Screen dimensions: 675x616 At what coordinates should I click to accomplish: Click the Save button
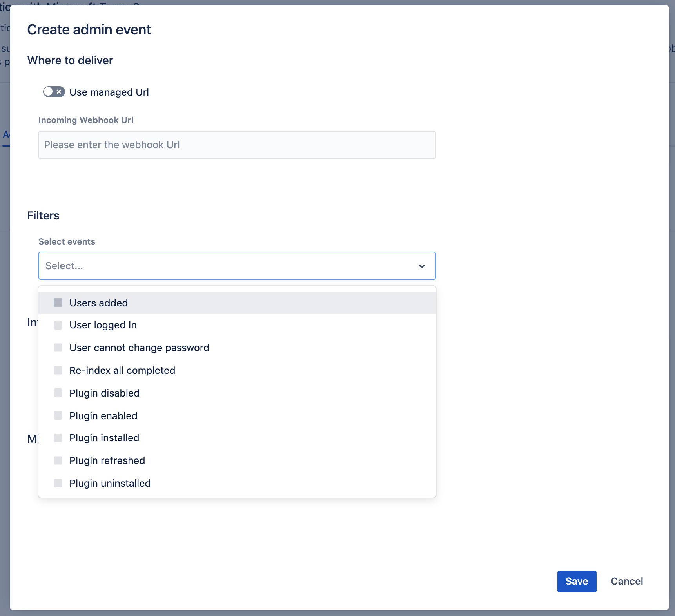[x=577, y=582]
